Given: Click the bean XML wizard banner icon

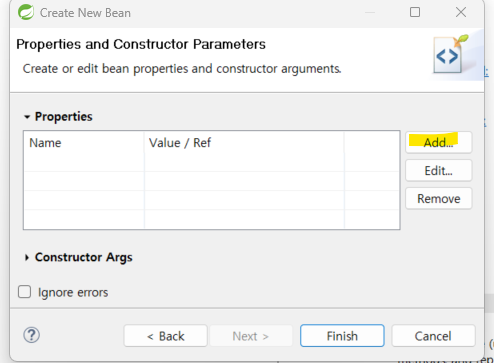Looking at the screenshot, I should coord(450,54).
